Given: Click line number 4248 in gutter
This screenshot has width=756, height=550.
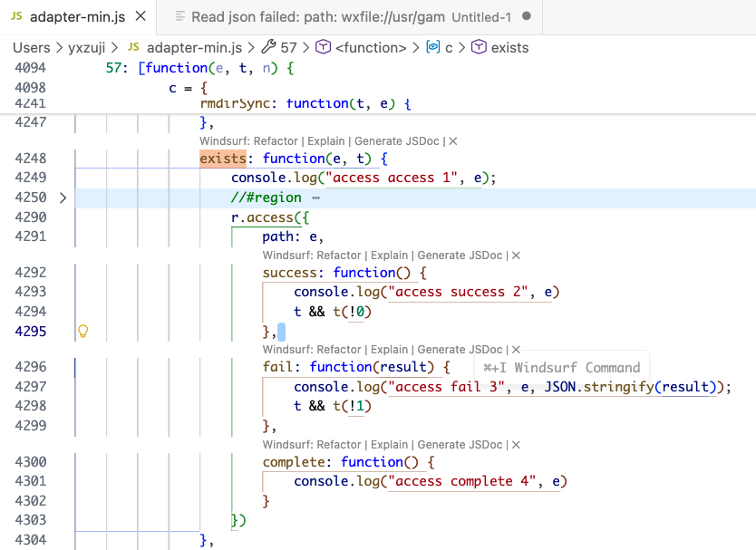Looking at the screenshot, I should 31,159.
